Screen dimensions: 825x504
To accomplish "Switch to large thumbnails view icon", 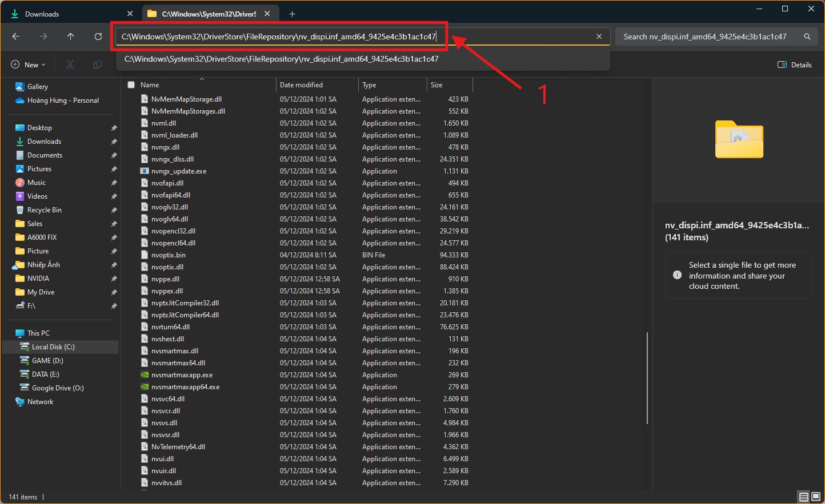I will click(816, 497).
